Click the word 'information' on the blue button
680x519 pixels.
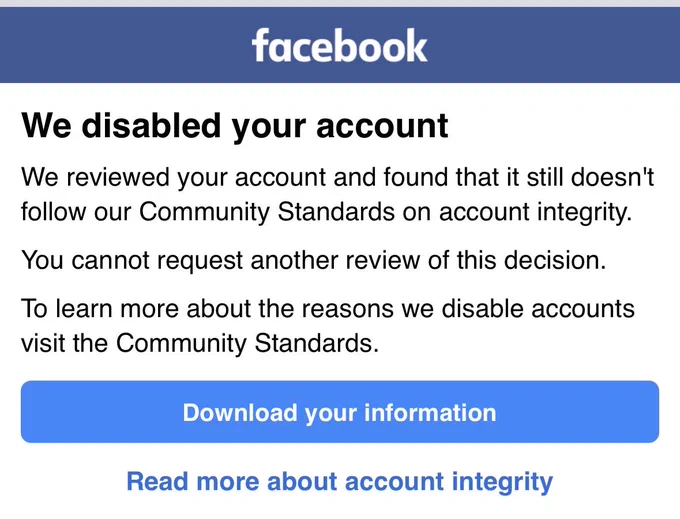tap(430, 412)
